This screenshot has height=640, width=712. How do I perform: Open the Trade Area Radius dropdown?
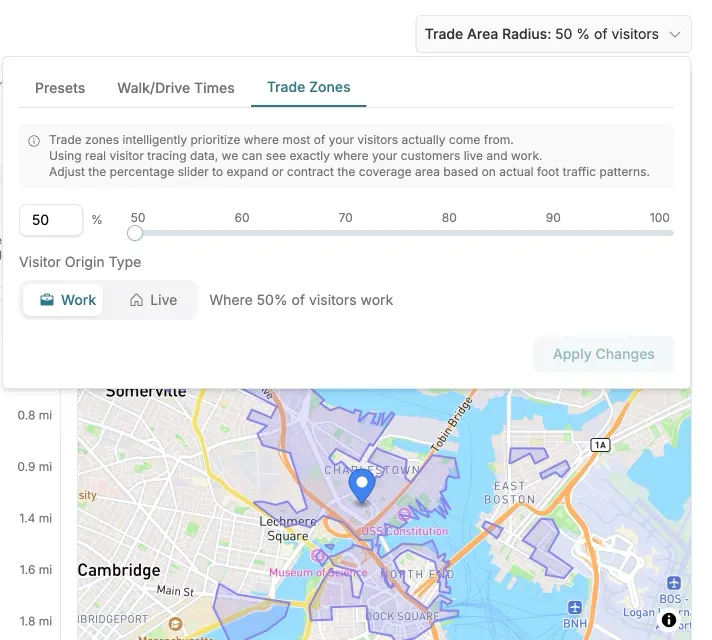point(553,34)
